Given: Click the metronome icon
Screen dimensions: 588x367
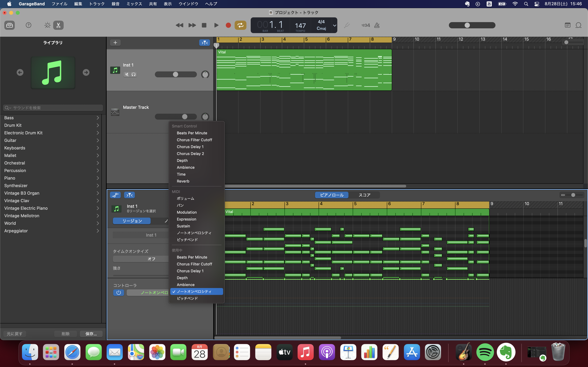Looking at the screenshot, I should point(377,25).
